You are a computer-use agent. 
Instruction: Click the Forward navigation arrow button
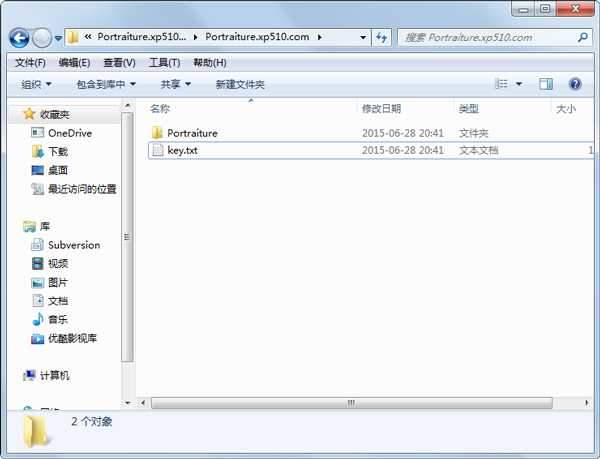42,38
